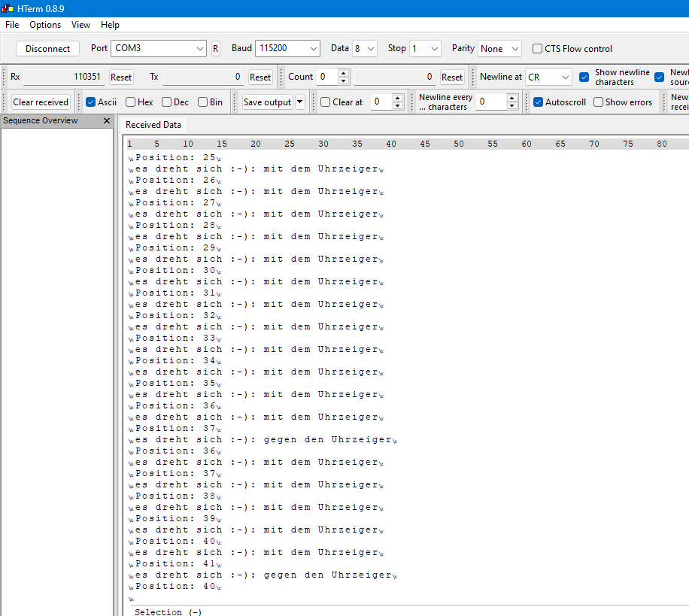Open the File menu
The image size is (689, 616).
click(12, 25)
